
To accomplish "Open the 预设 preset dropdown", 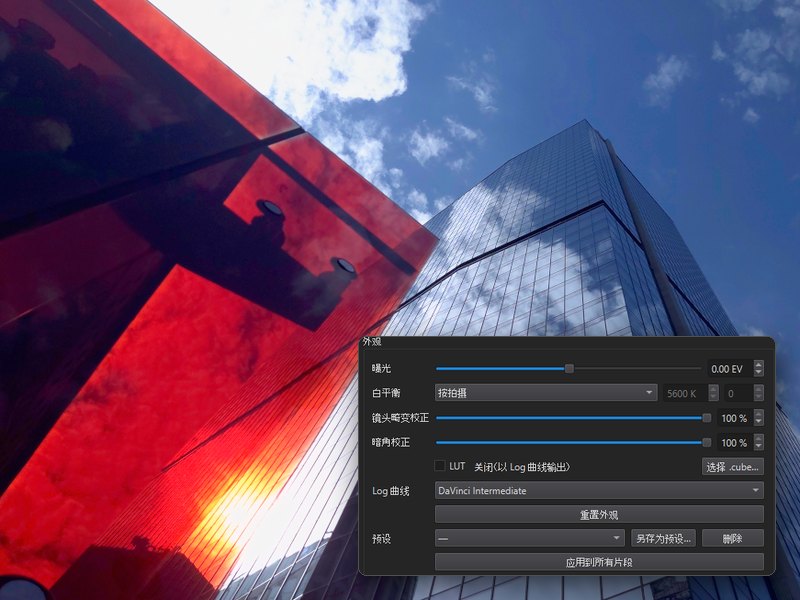I will coord(530,538).
